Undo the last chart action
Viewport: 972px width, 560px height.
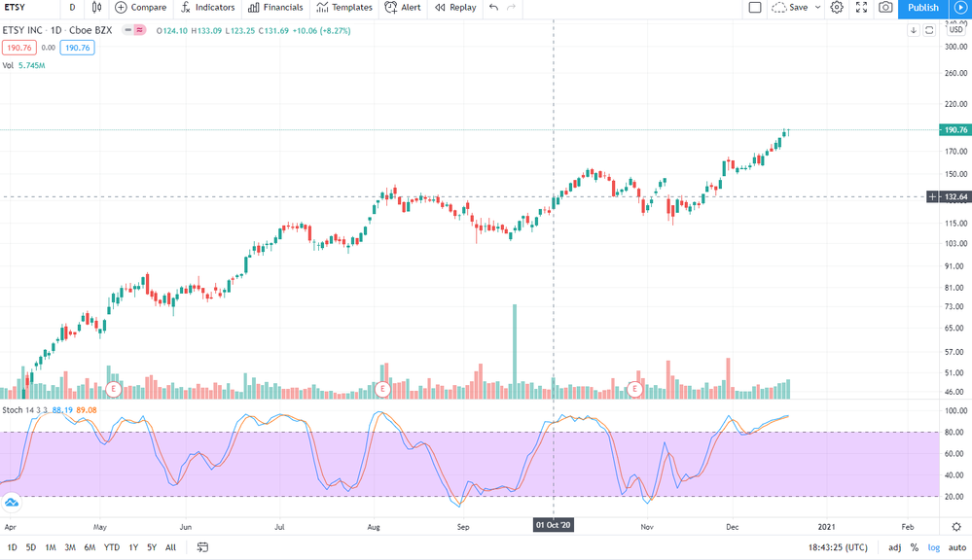pos(493,8)
